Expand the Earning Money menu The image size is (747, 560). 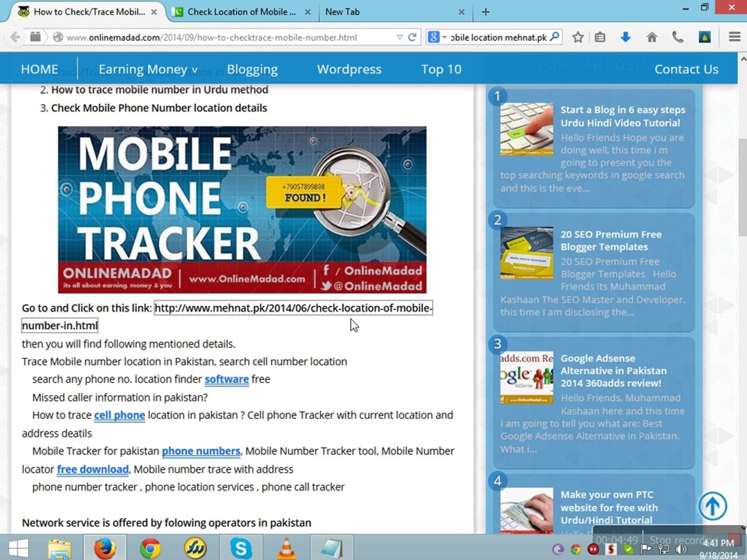pyautogui.click(x=148, y=69)
